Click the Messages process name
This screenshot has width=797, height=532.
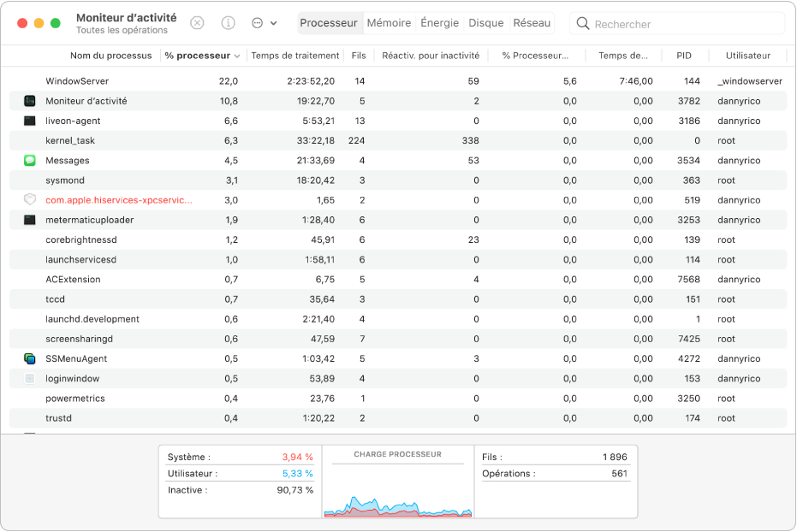coord(67,161)
